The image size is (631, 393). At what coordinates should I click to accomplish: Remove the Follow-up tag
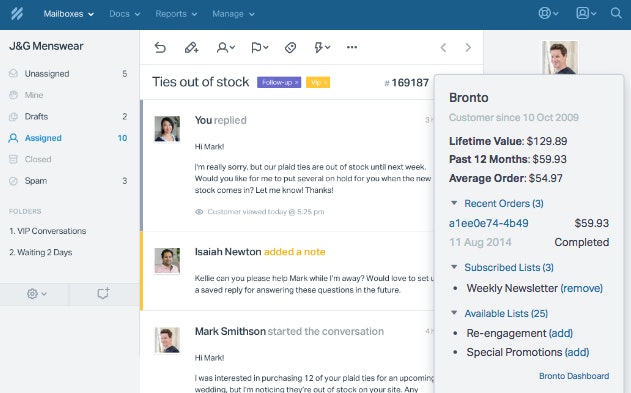tap(297, 82)
